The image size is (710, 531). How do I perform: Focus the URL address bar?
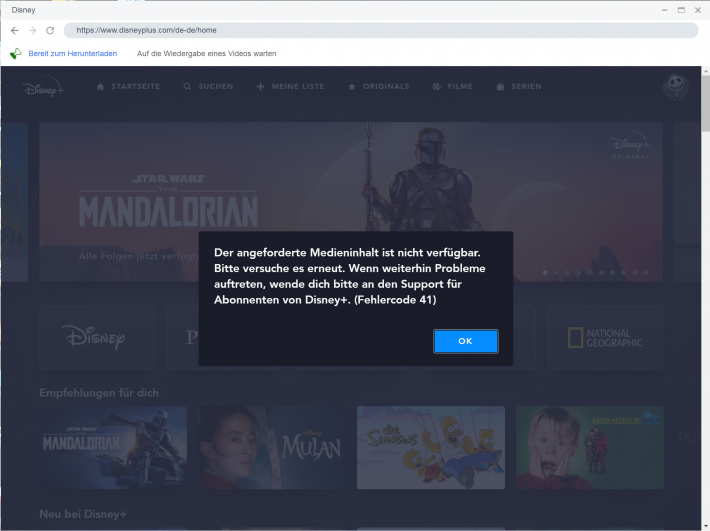point(381,30)
